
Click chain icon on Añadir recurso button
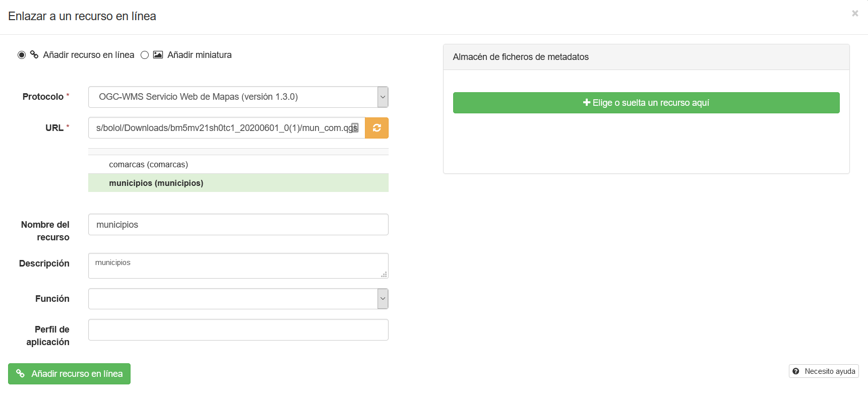20,373
